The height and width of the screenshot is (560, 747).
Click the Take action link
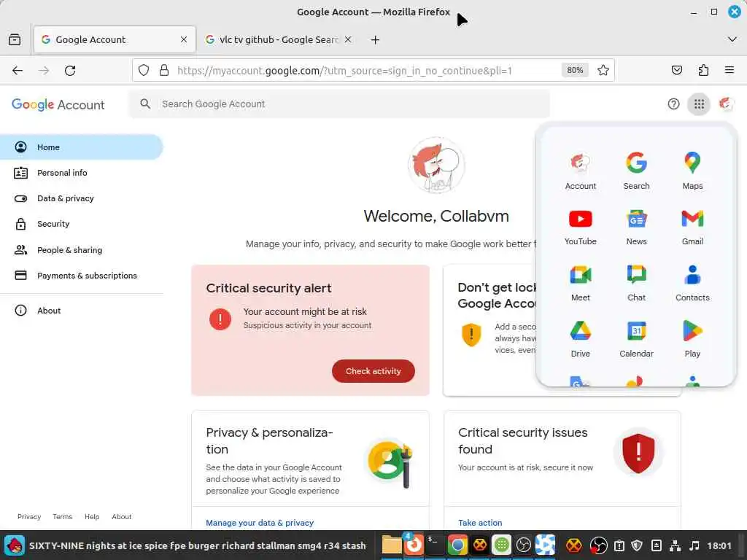pyautogui.click(x=480, y=523)
